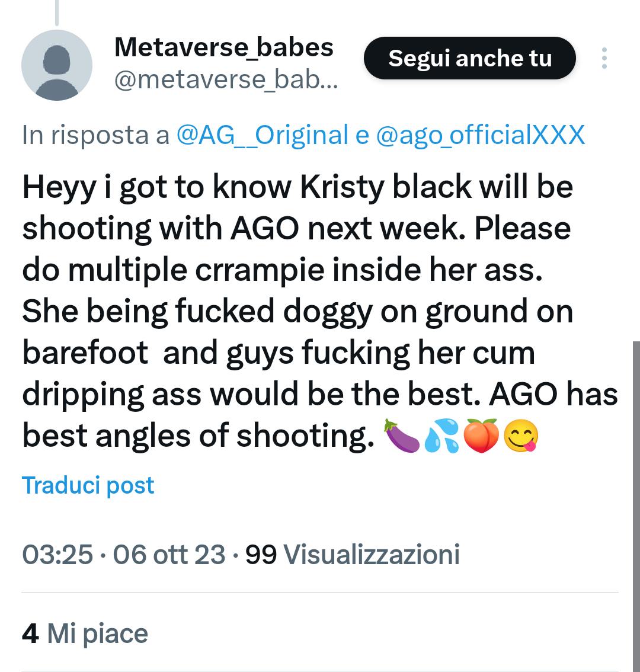Click Traduci post to translate
The height and width of the screenshot is (672, 640).
(88, 485)
